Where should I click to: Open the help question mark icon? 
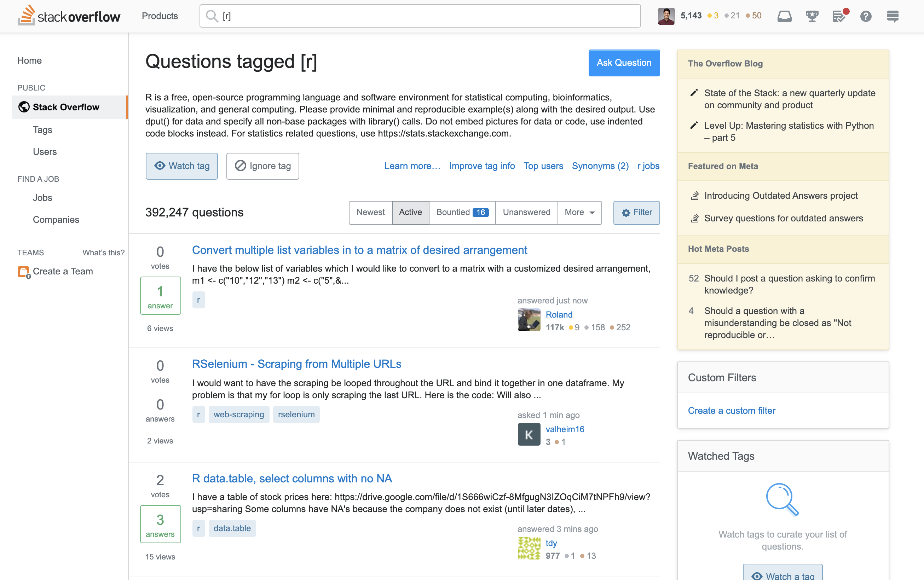(x=866, y=16)
